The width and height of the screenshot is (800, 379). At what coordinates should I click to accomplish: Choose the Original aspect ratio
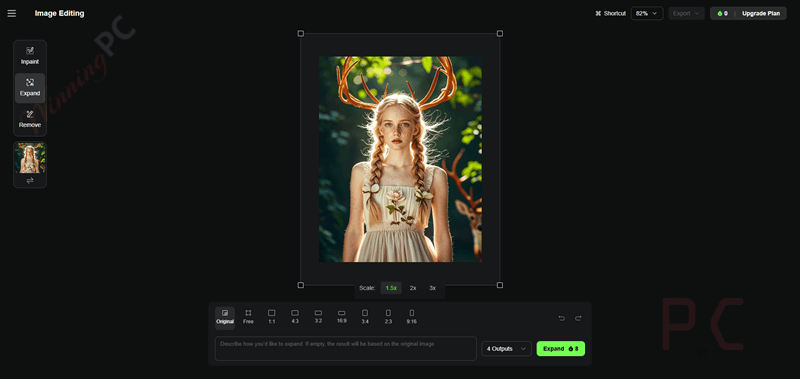point(225,317)
